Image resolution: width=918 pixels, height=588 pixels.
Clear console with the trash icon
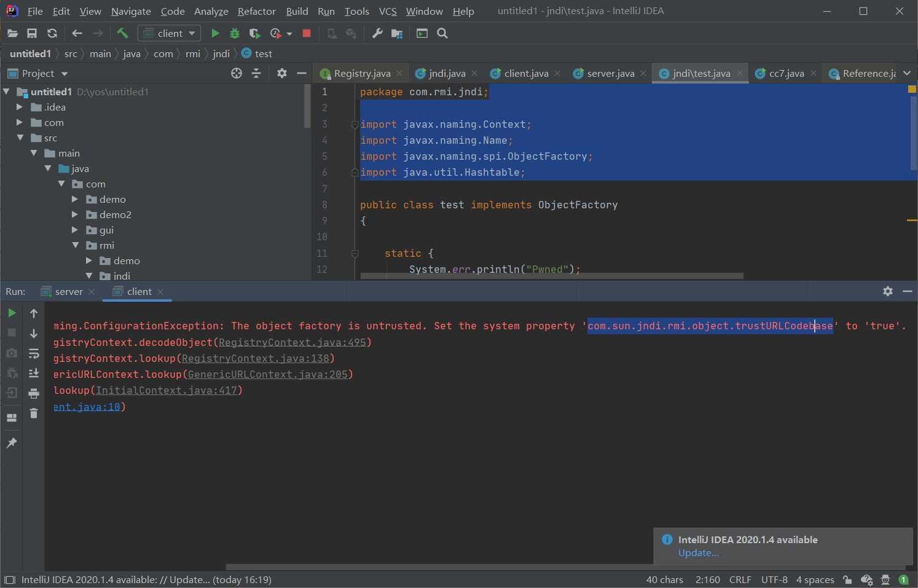34,414
